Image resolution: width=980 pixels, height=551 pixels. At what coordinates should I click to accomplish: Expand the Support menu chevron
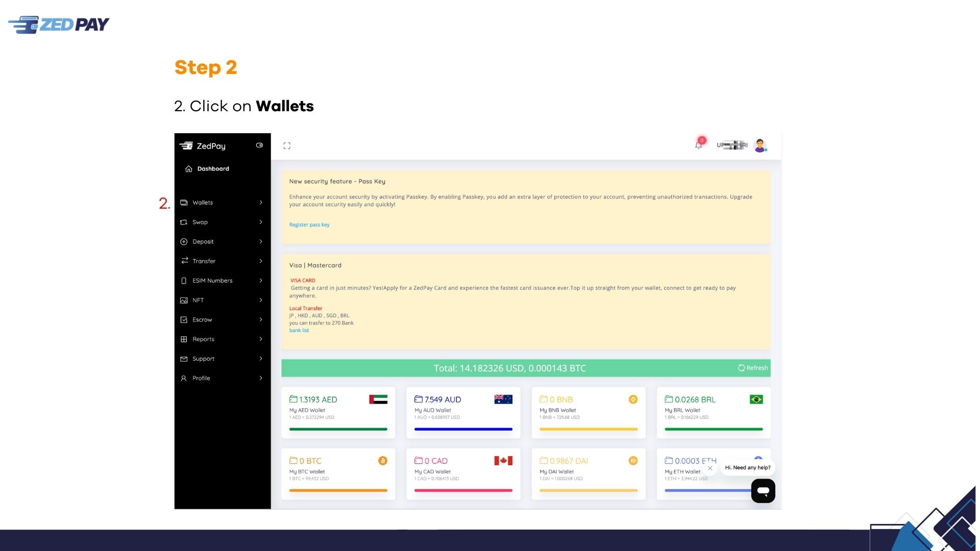tap(261, 359)
